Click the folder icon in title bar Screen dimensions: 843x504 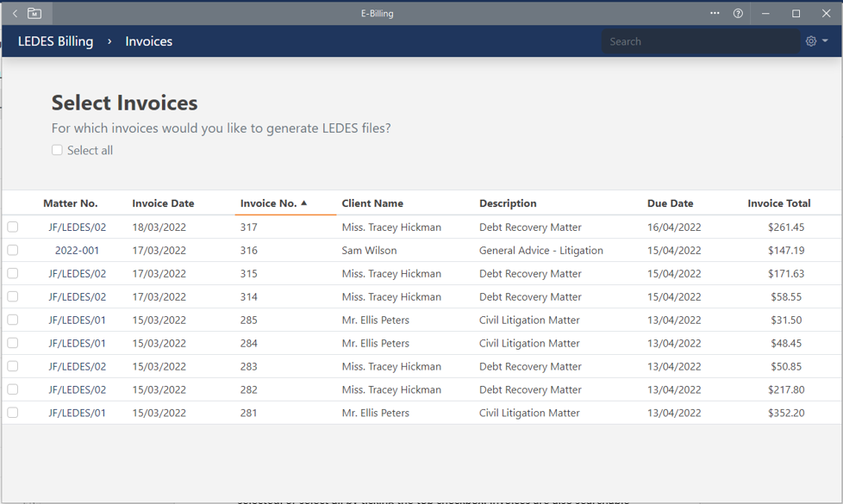pos(34,13)
